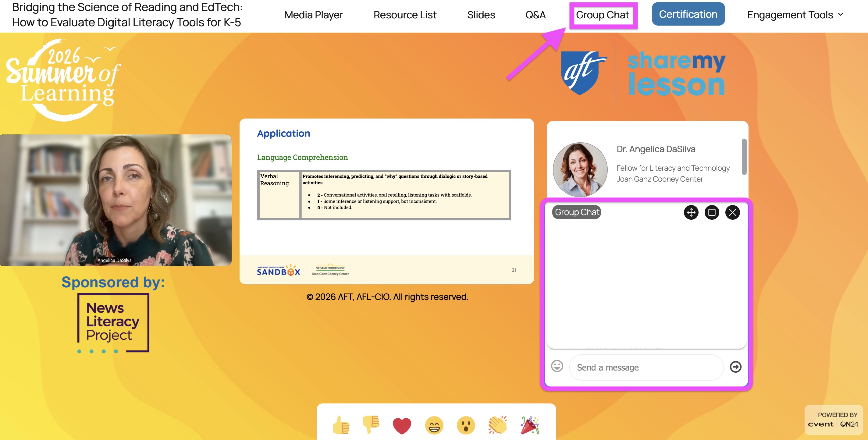The width and height of the screenshot is (868, 440).
Task: Click the AFT shield logo
Action: [x=583, y=73]
